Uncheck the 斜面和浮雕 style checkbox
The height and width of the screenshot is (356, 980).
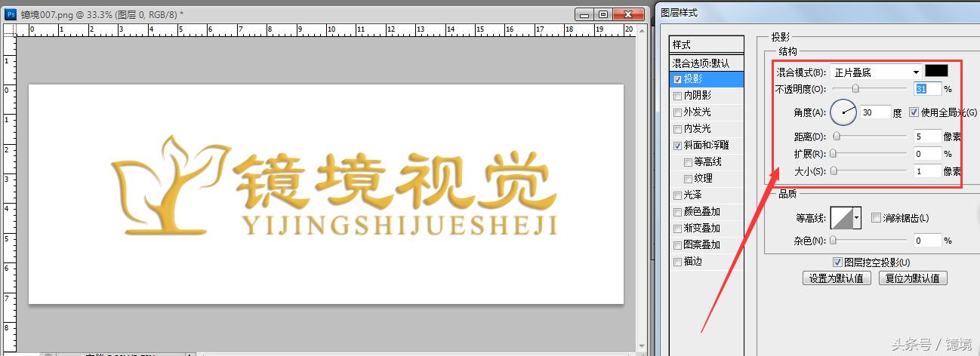click(x=678, y=146)
